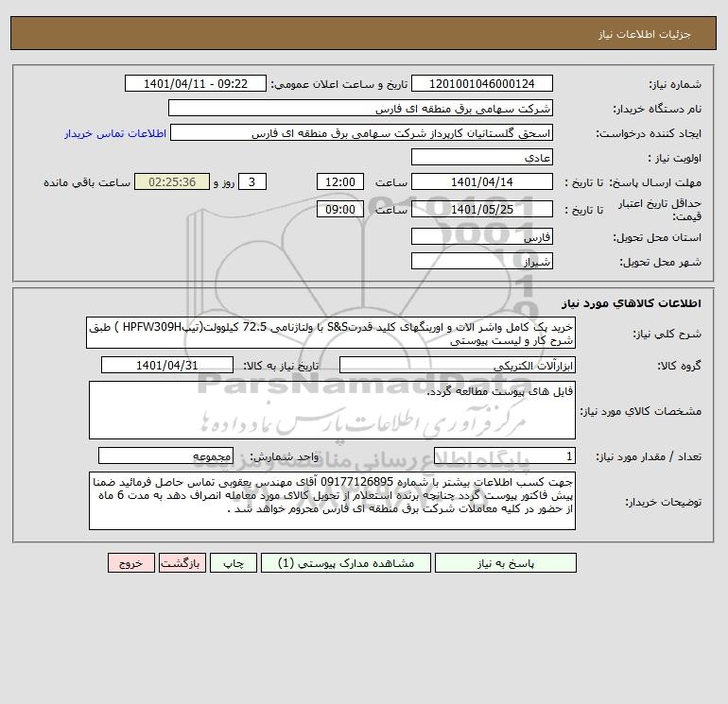Click the general description text box شرح کلی نیاز
728x704 pixels.
click(331, 334)
